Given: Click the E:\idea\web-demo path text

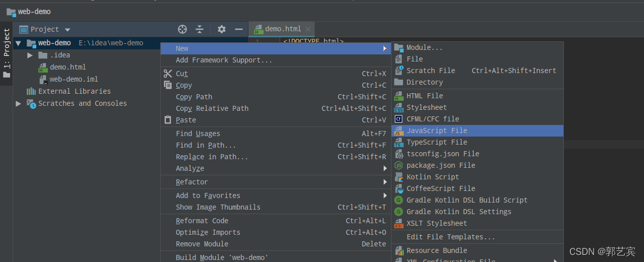Looking at the screenshot, I should pyautogui.click(x=111, y=43).
